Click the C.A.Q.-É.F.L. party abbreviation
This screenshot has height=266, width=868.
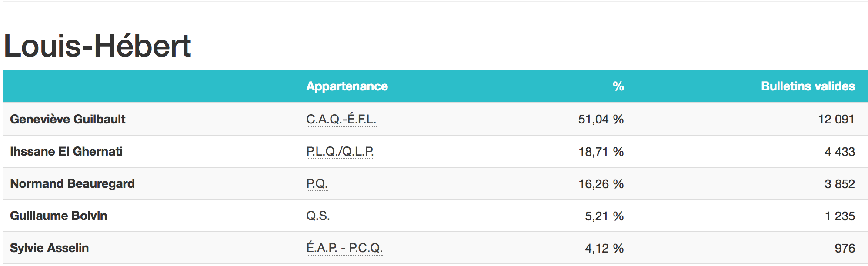pos(341,119)
